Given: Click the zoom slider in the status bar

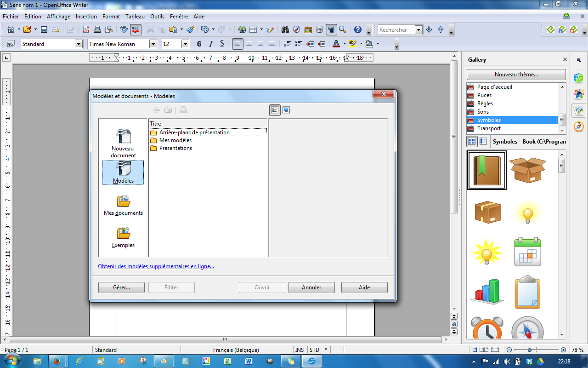Looking at the screenshot, I should (x=530, y=350).
